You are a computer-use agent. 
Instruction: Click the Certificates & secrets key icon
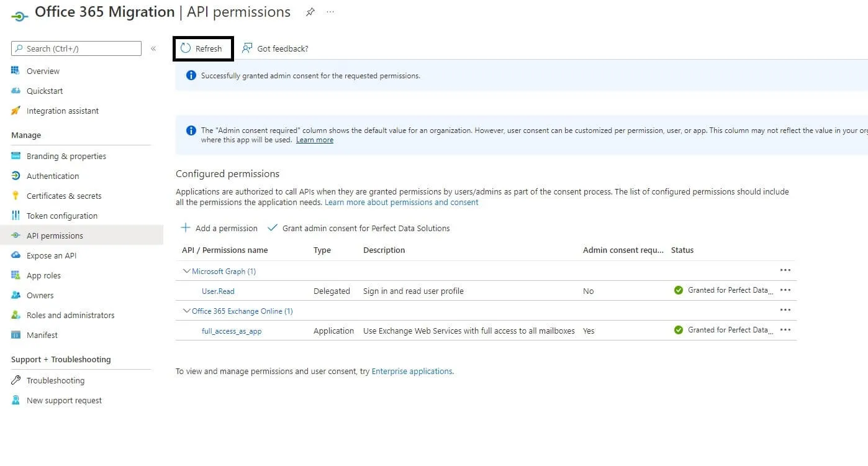point(16,196)
